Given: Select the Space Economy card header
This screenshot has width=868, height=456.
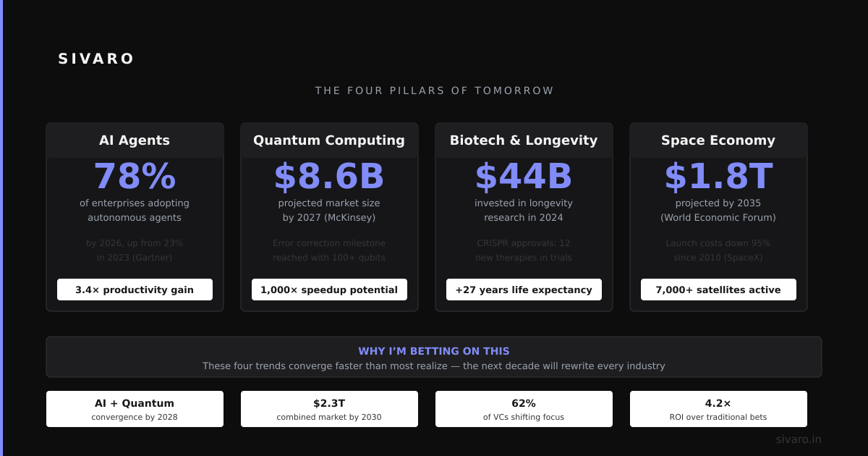Looking at the screenshot, I should click(718, 140).
